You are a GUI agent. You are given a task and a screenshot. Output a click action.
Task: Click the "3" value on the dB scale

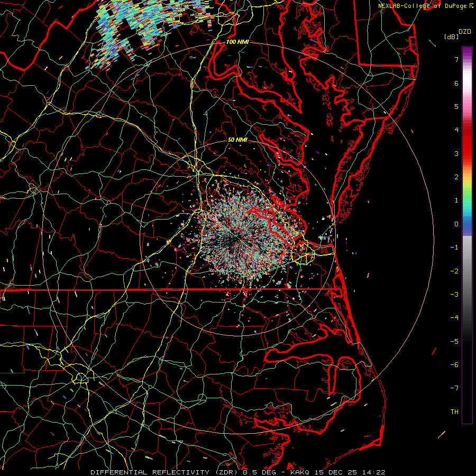(456, 153)
